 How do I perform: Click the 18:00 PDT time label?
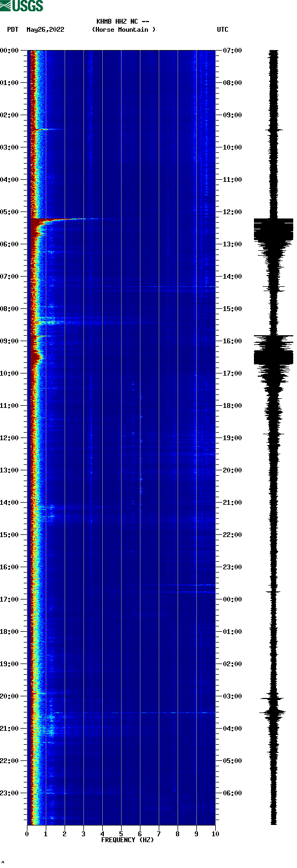(10, 632)
